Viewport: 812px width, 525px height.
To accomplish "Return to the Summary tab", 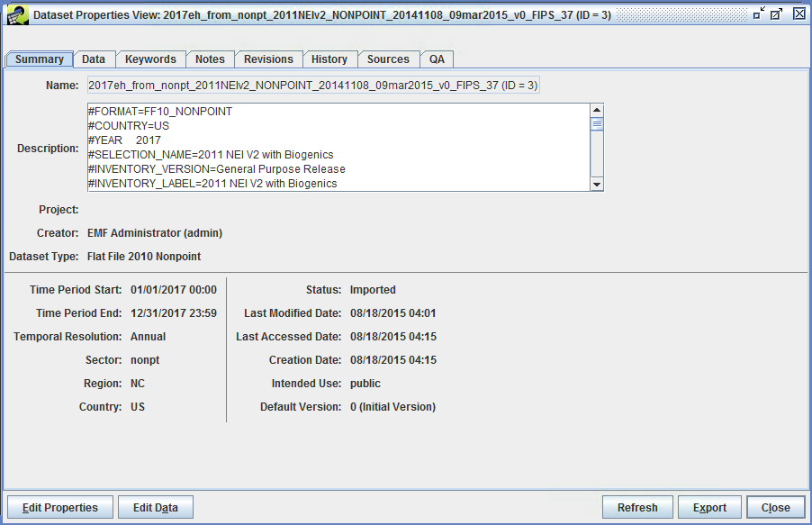I will click(x=39, y=59).
